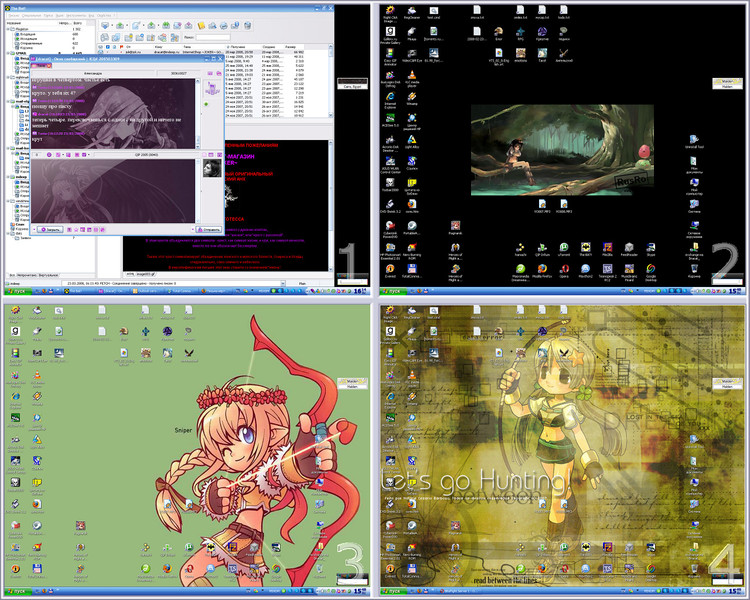750x600 pixels.
Task: Open the Папка menu in The Bat!
Action: tap(48, 16)
